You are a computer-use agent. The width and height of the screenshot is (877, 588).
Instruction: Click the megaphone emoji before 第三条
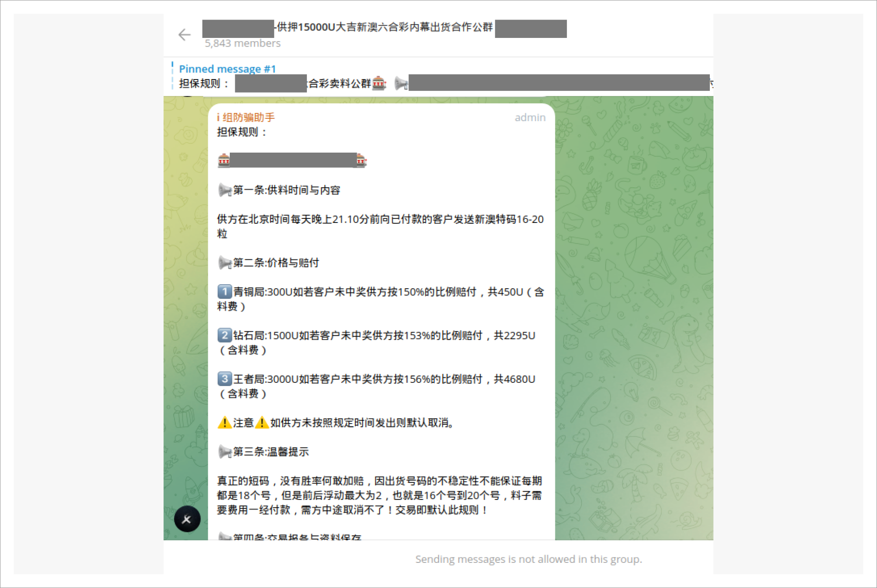(224, 452)
